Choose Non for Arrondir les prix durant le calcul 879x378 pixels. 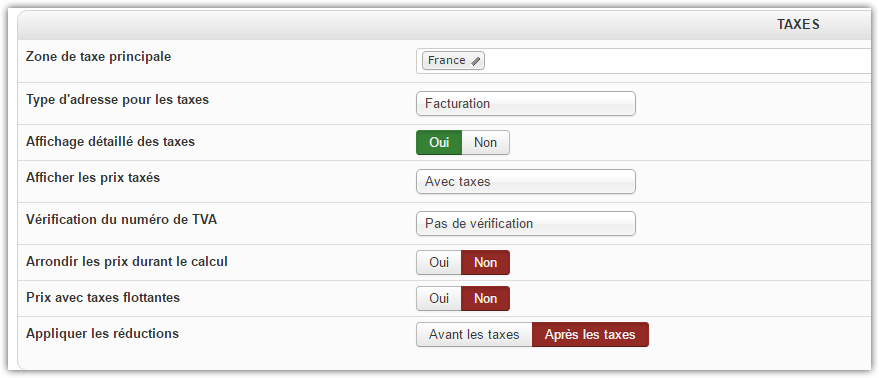[485, 262]
